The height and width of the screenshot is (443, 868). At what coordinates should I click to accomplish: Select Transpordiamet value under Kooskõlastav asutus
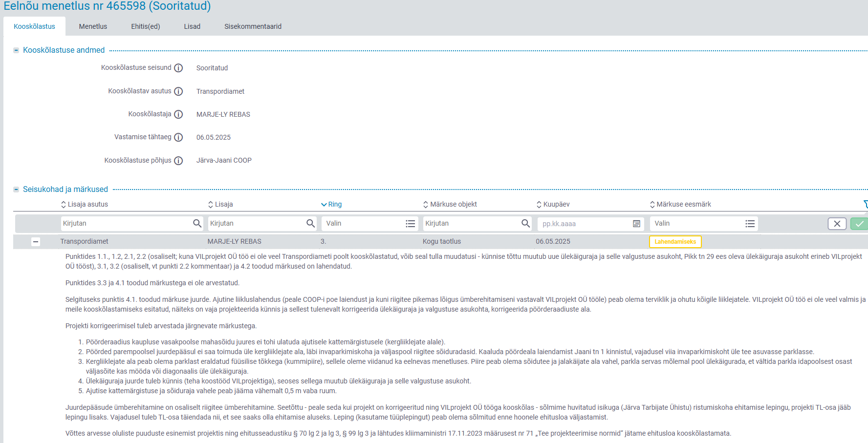[220, 91]
